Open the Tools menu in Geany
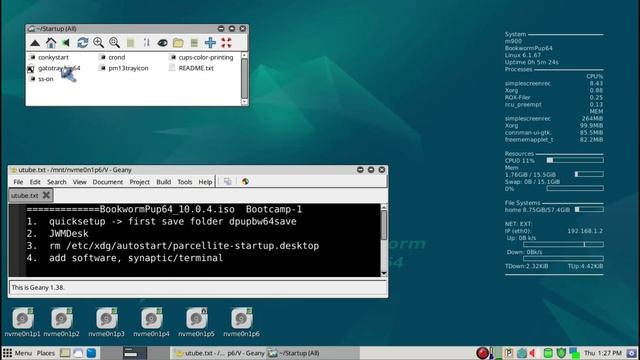Viewport: 640px width, 360px height. (184, 182)
